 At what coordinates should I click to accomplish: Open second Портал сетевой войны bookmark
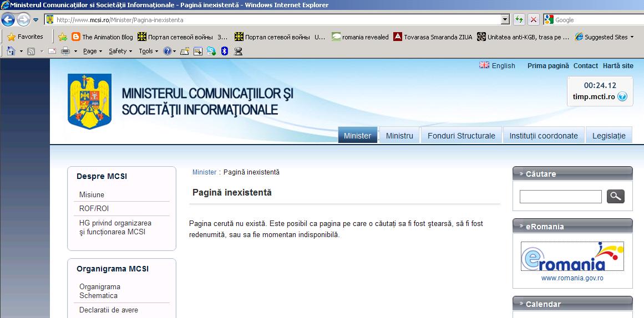(x=280, y=37)
